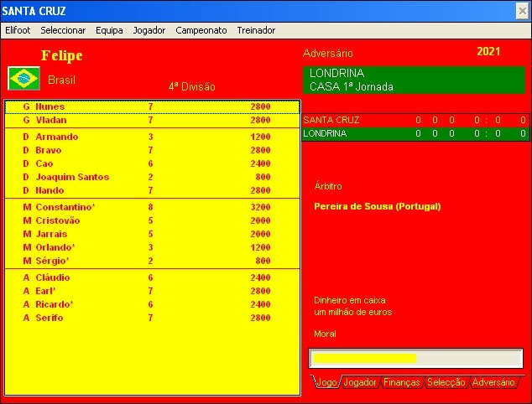This screenshot has width=532, height=404.
Task: Click the Brasil country label
Action: click(61, 80)
